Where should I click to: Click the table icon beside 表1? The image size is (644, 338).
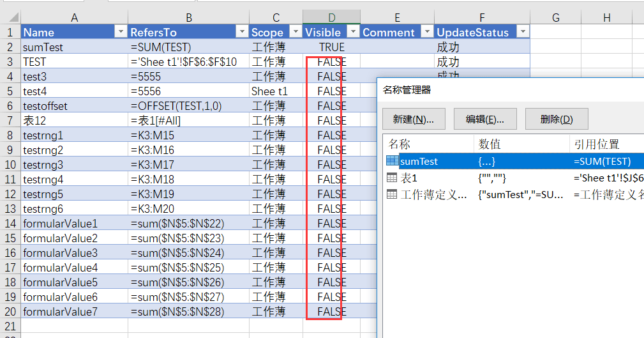(393, 178)
